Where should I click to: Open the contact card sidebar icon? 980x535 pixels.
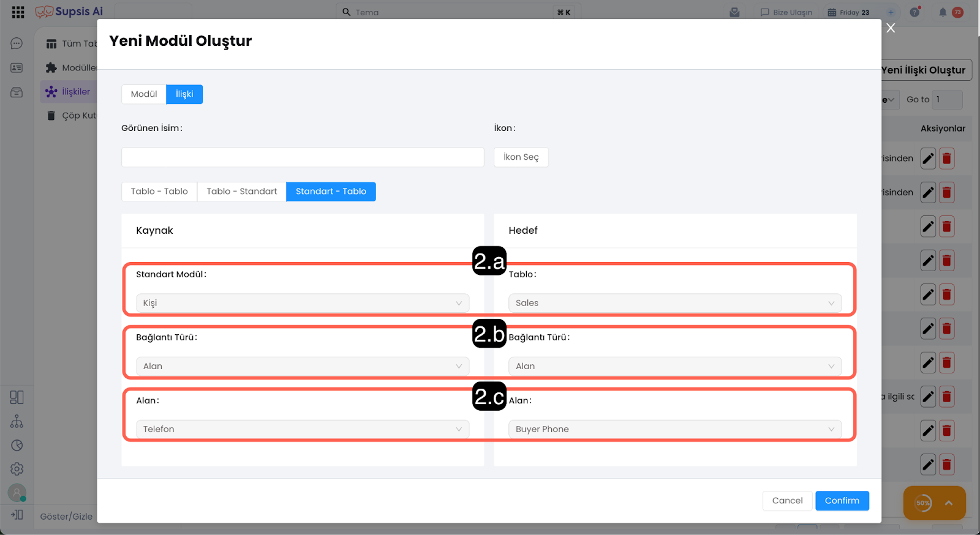click(17, 68)
